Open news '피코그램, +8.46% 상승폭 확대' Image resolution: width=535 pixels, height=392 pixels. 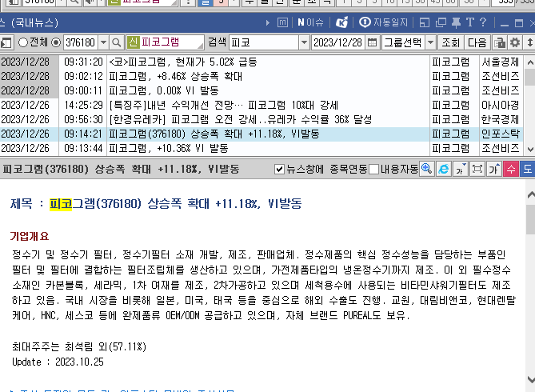175,77
